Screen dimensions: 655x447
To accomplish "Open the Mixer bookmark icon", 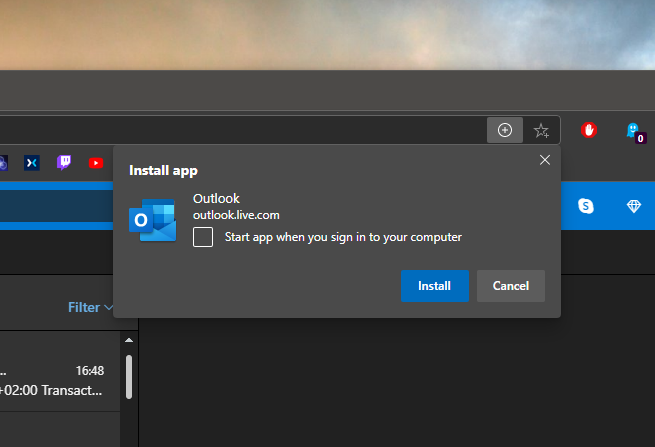I will click(x=32, y=162).
